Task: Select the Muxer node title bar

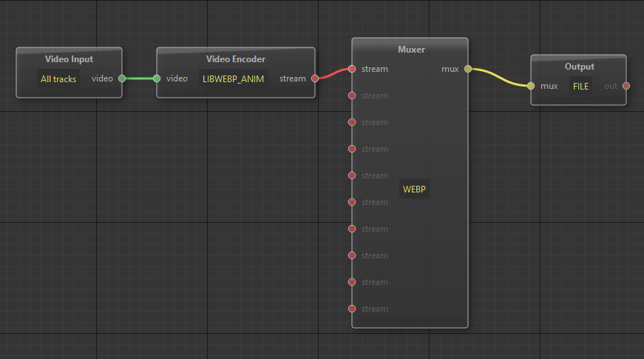Action: [410, 50]
